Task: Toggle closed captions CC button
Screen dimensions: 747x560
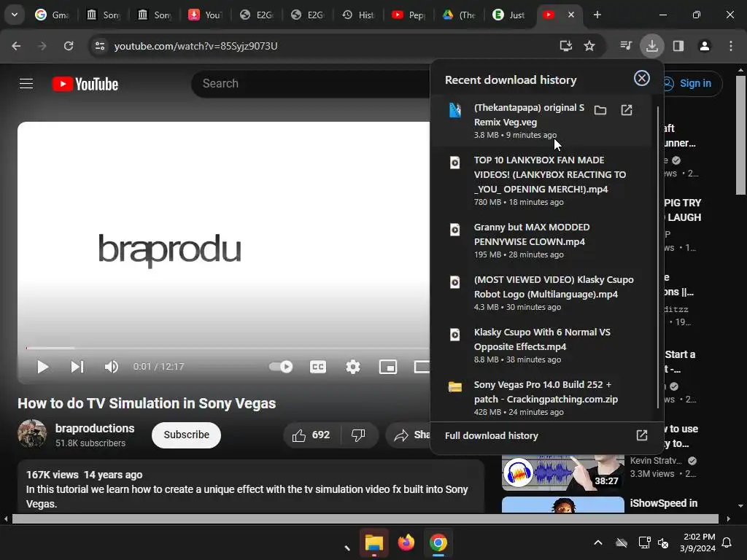Action: pyautogui.click(x=318, y=367)
